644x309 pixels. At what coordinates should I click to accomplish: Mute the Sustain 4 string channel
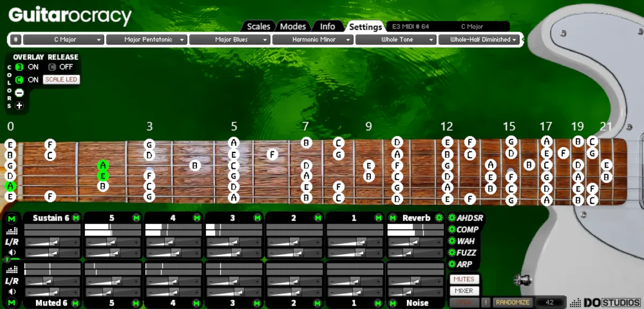point(197,218)
